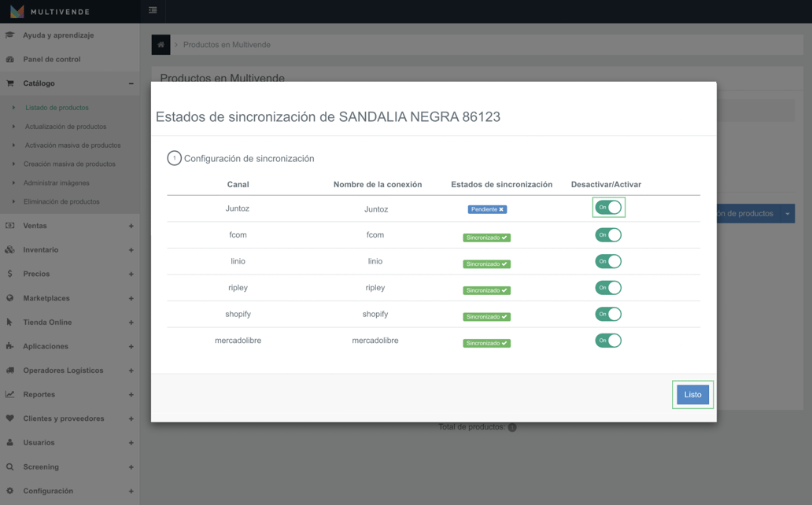Click the home breadcrumb icon
Viewport: 812px width, 505px height.
click(x=161, y=45)
